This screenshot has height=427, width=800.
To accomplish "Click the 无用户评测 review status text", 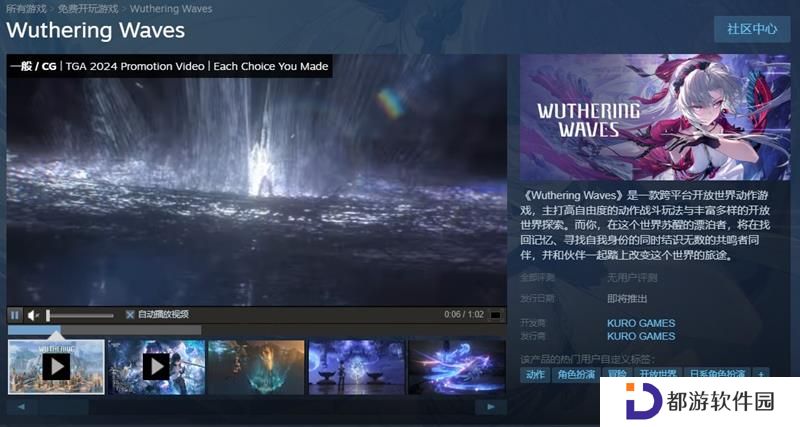I will [x=632, y=278].
